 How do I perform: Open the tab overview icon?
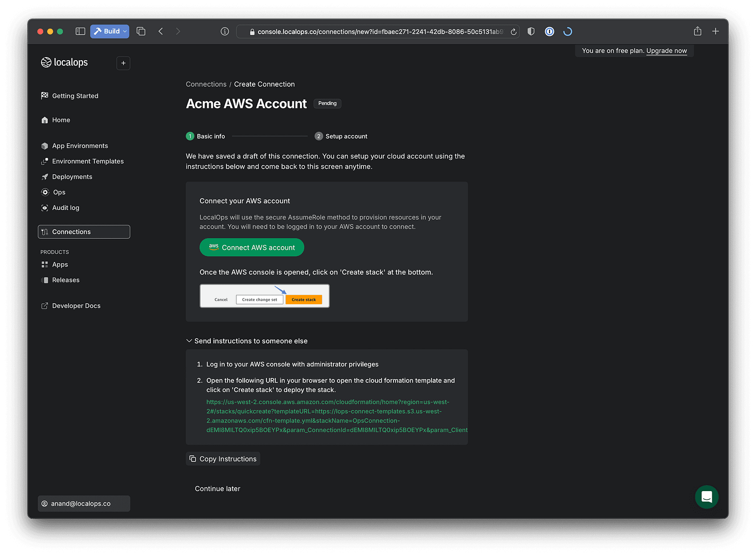coord(141,31)
